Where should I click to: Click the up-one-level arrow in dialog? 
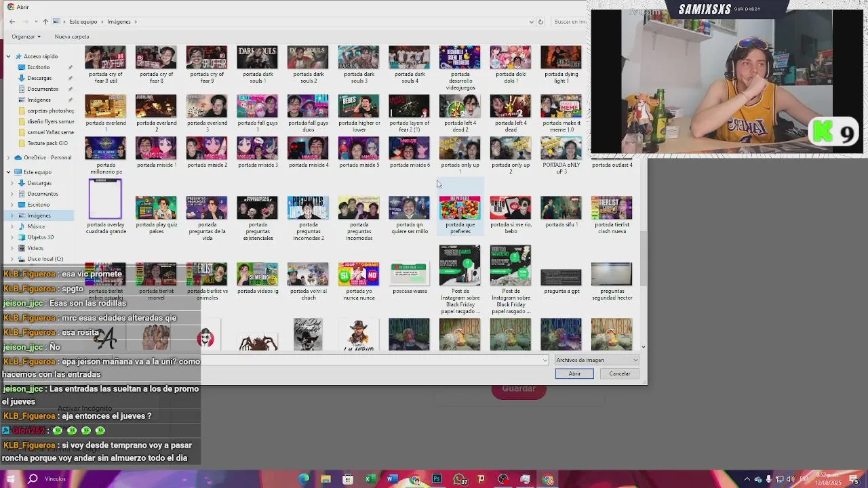45,22
